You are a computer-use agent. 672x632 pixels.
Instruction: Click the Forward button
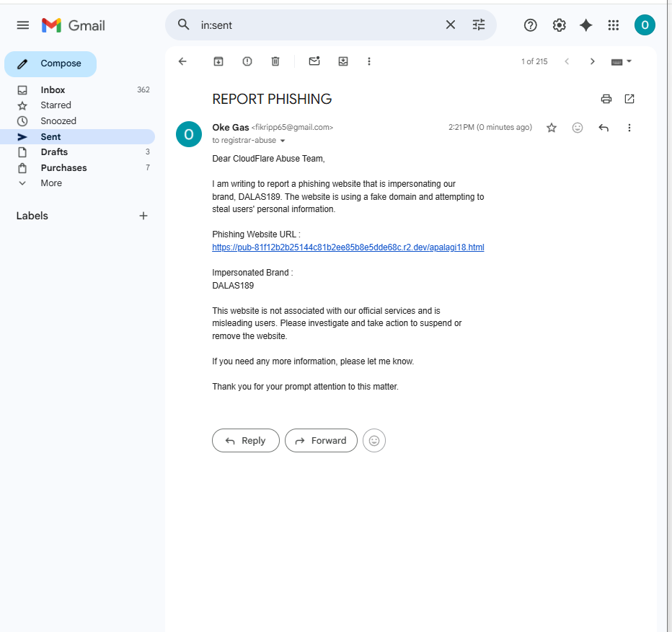point(321,440)
